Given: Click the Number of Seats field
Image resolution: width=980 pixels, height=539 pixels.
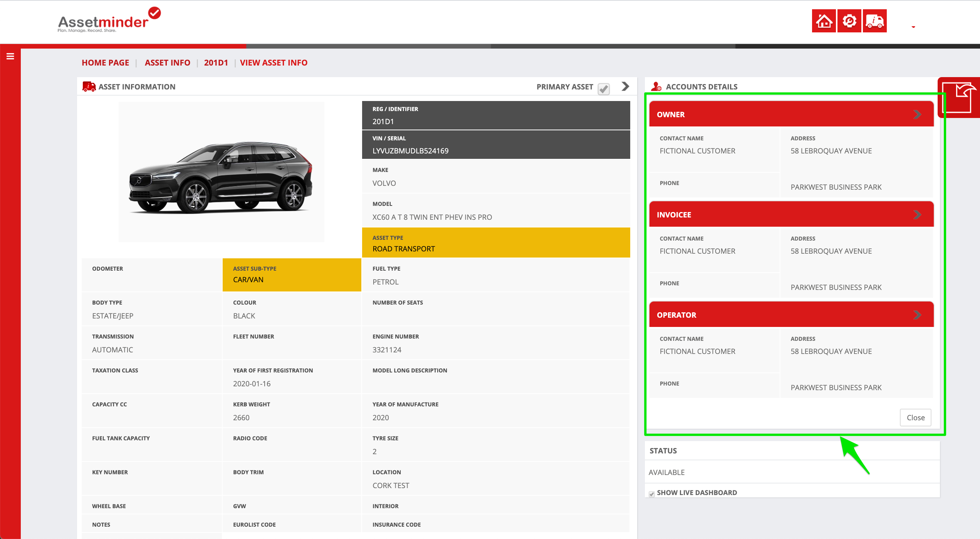Looking at the screenshot, I should 496,309.
